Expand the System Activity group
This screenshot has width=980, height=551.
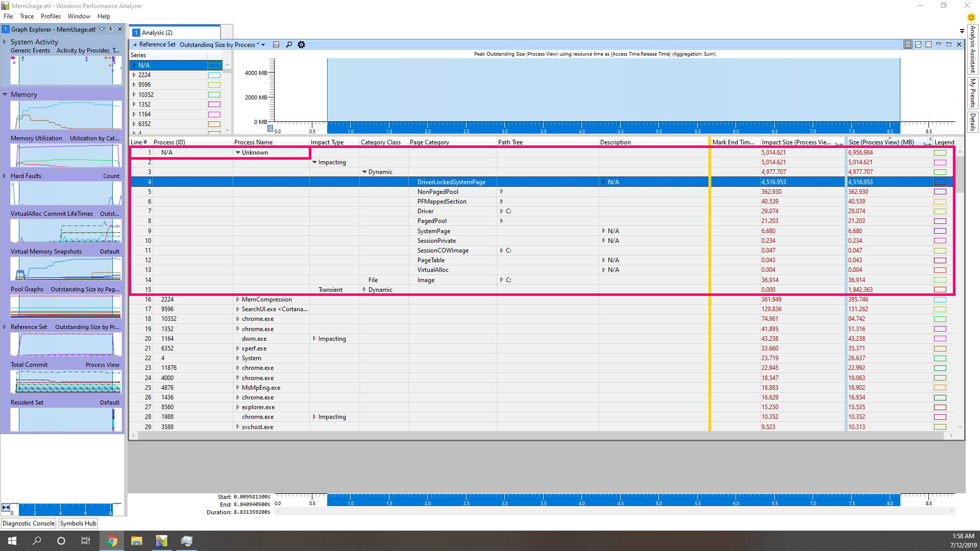(x=5, y=42)
